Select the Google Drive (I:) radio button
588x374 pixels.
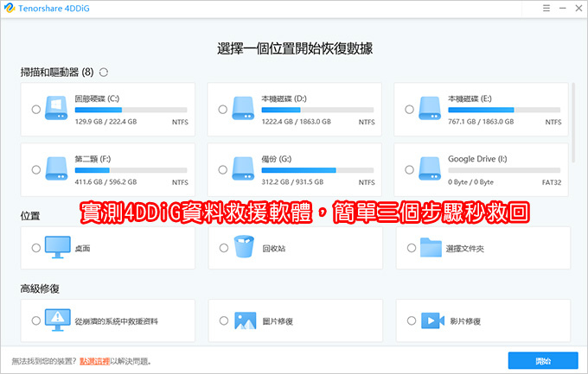tap(410, 170)
